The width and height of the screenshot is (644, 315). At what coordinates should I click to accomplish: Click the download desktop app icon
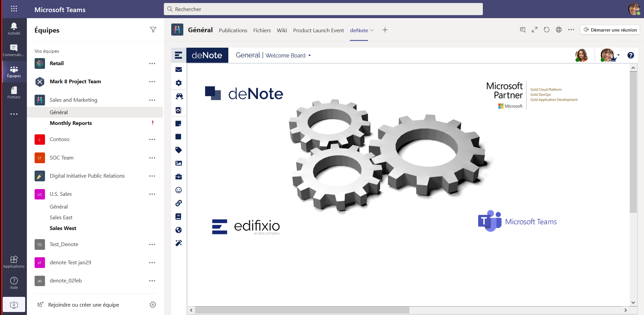point(14,305)
